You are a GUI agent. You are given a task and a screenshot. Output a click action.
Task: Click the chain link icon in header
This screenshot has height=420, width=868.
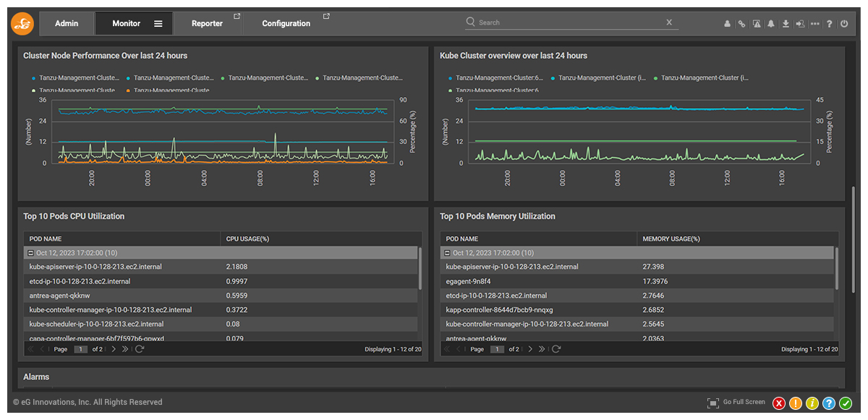point(741,23)
